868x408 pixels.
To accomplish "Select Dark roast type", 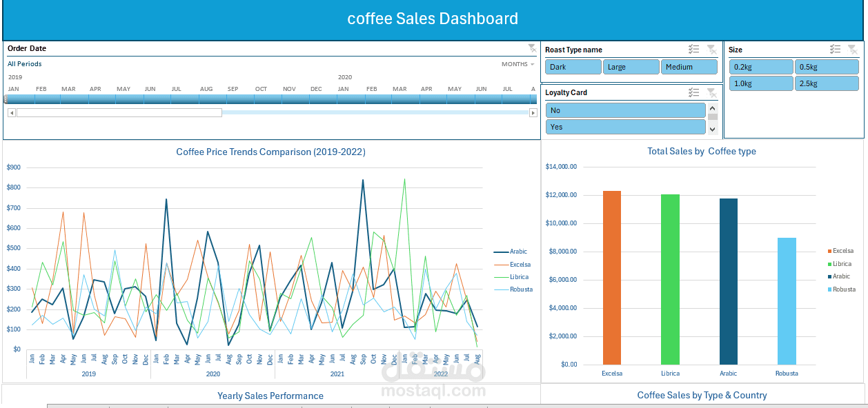I will click(573, 67).
